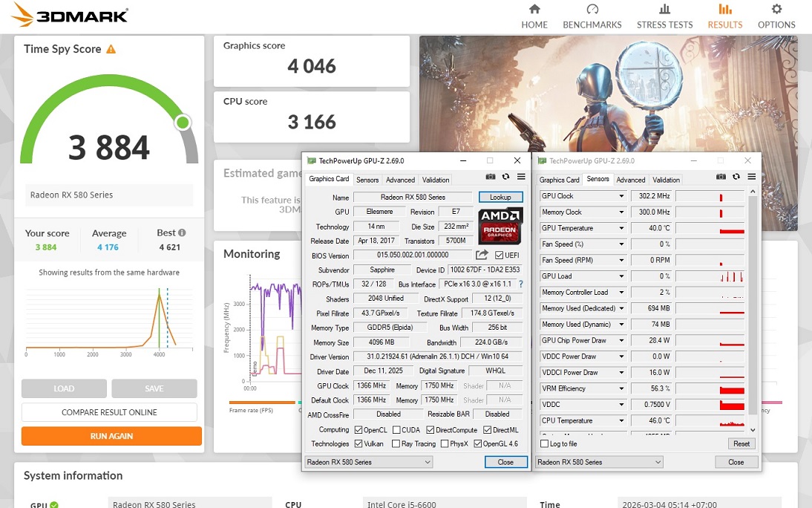
Task: Open the 3DMark Options gear
Action: tap(776, 16)
